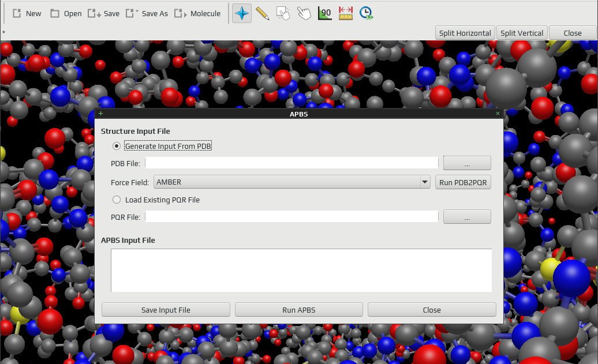
Task: Click inside the APBS Input File text area
Action: pyautogui.click(x=301, y=270)
